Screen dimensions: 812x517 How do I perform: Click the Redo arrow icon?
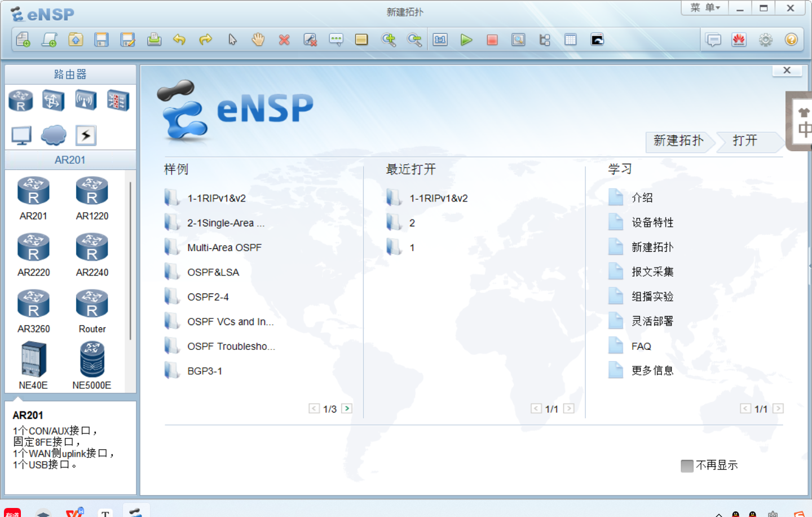coord(206,40)
